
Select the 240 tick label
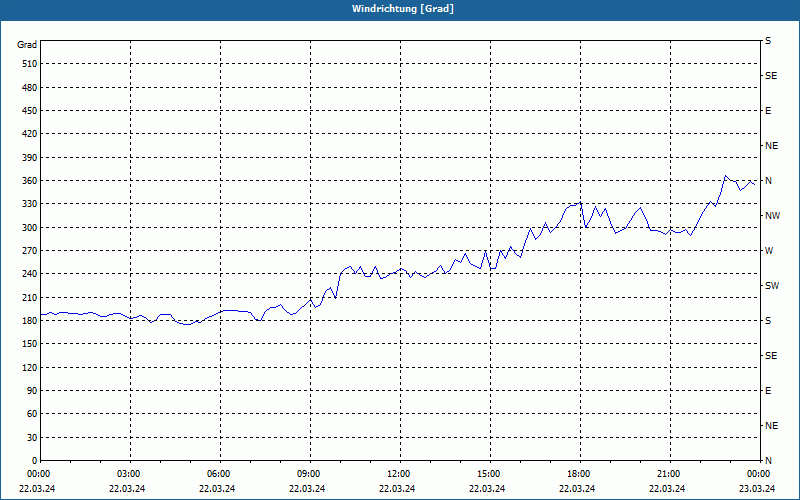pyautogui.click(x=30, y=274)
